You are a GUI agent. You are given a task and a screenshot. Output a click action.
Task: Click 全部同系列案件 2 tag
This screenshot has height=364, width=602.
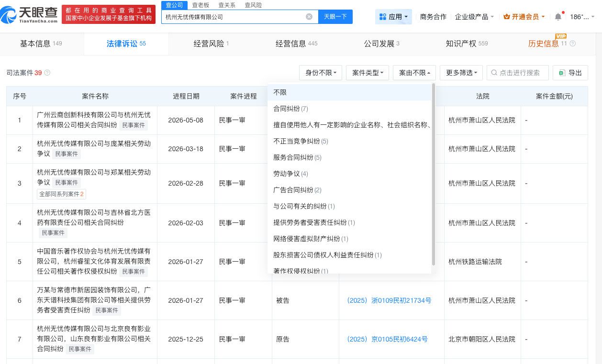(x=61, y=194)
